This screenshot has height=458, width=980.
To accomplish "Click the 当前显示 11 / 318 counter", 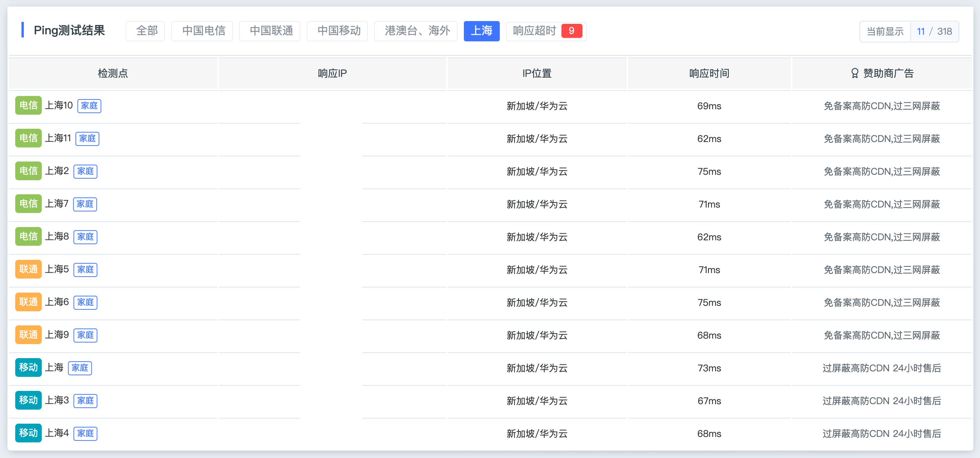I will 909,32.
